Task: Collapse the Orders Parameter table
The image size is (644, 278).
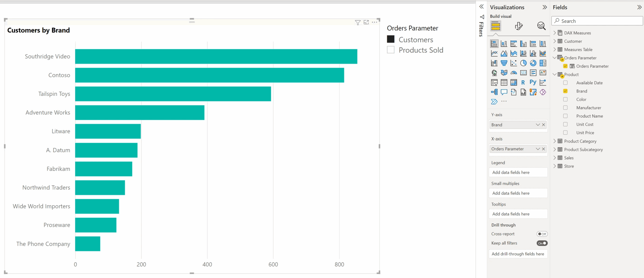Action: (554, 58)
